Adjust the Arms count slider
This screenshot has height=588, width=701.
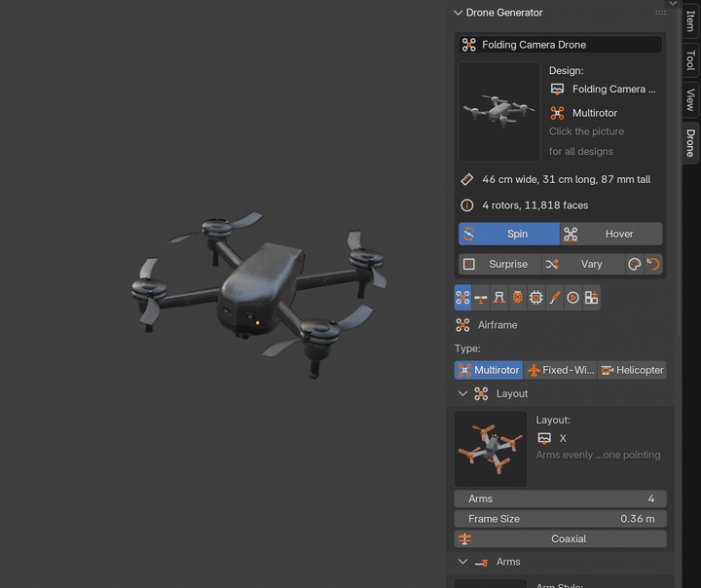click(x=560, y=498)
